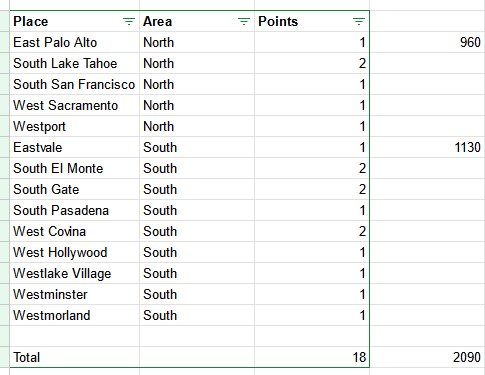
Task: Select the total points cell showing 18
Action: [x=312, y=357]
